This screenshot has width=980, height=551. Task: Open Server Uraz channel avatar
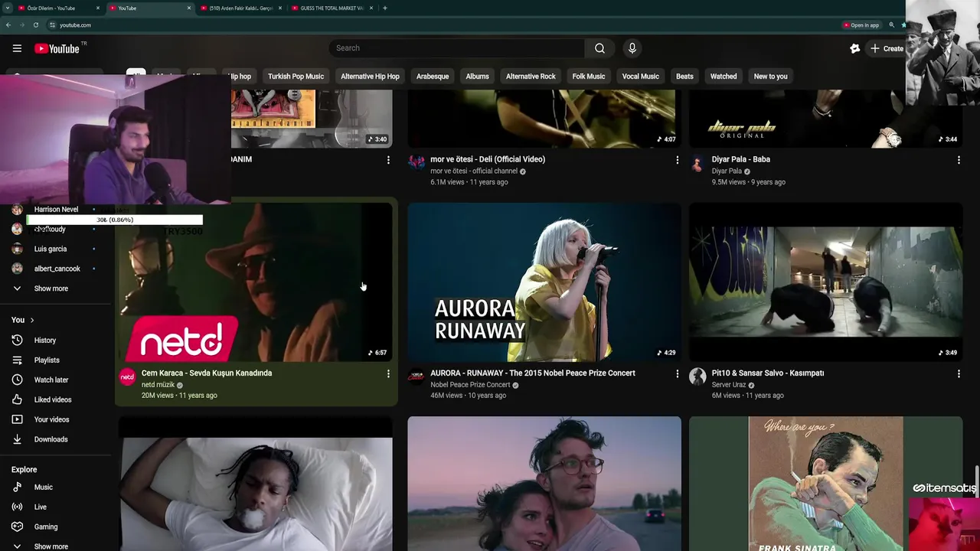(697, 377)
